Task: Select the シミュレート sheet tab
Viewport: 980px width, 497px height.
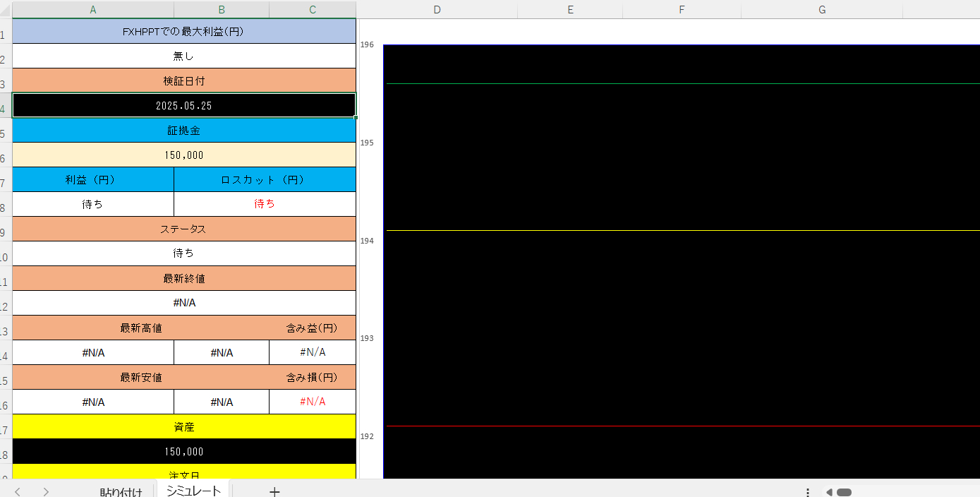Action: point(193,491)
